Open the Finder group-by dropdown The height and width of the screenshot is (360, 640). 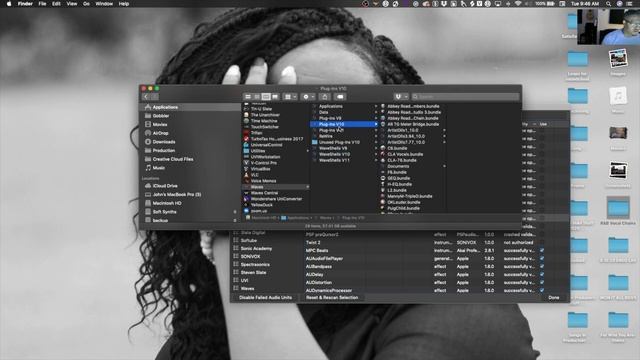[x=290, y=97]
